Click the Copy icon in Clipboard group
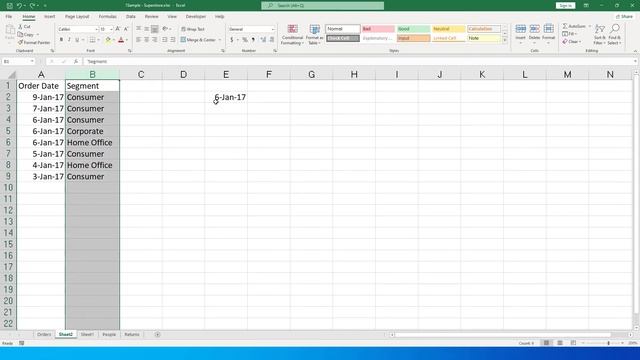Viewport: 640px width, 360px height. coord(20,35)
